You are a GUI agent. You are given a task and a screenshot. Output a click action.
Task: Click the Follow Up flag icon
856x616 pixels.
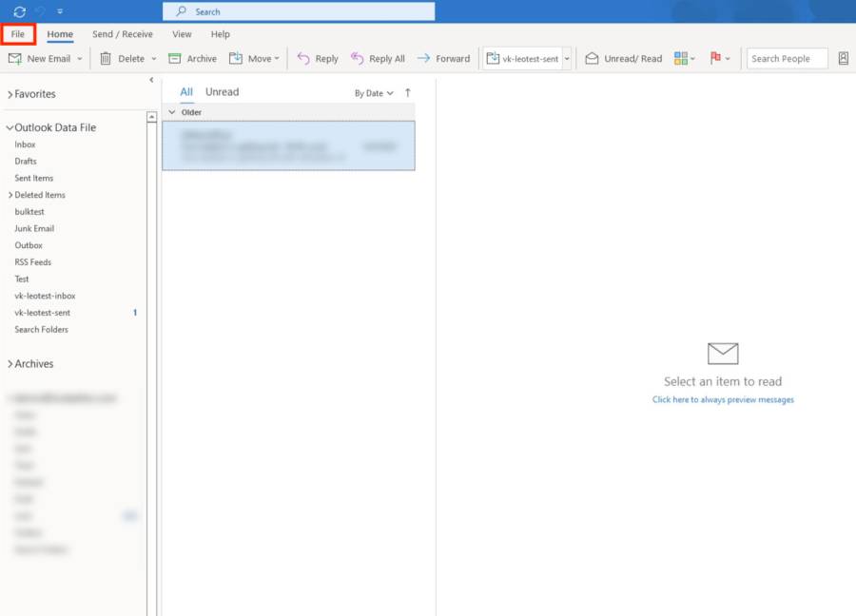[716, 58]
